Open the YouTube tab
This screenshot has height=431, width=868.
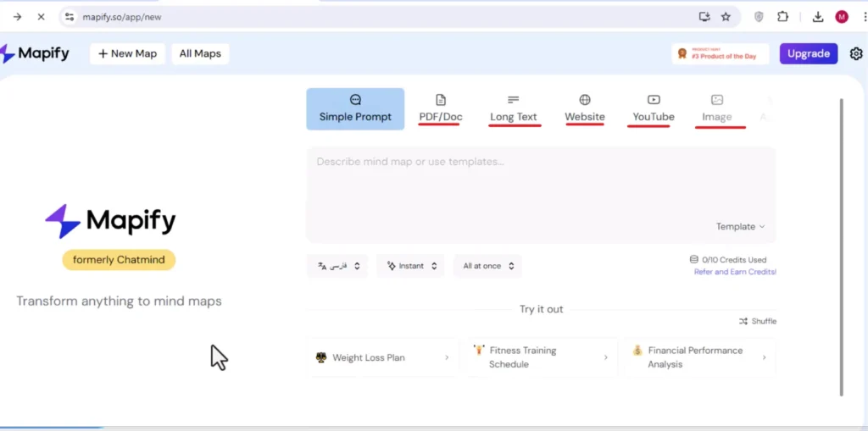coord(654,109)
